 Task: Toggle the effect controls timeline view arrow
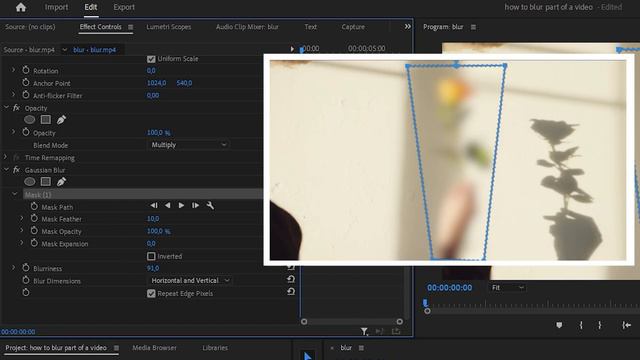click(x=292, y=49)
